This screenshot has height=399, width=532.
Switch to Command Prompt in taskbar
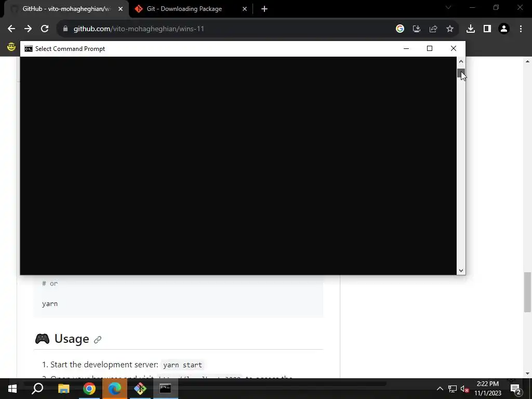166,389
